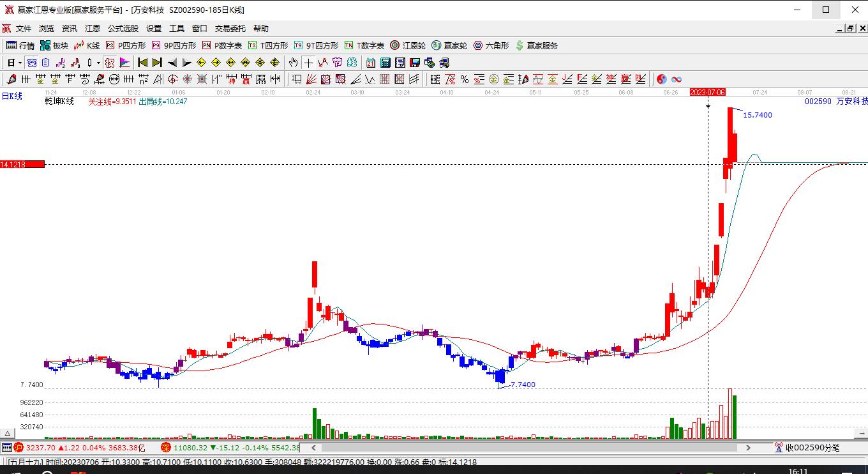Click the calculator icon in the toolbar

385,63
